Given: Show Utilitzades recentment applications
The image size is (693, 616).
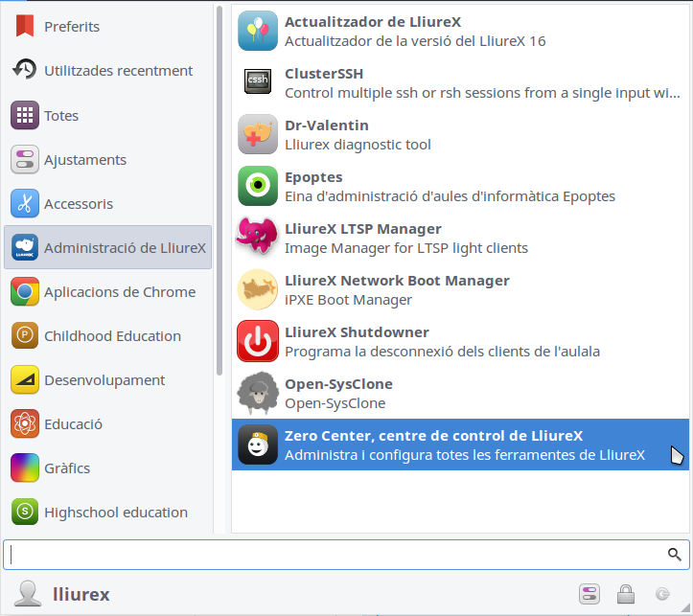Looking at the screenshot, I should [x=118, y=71].
